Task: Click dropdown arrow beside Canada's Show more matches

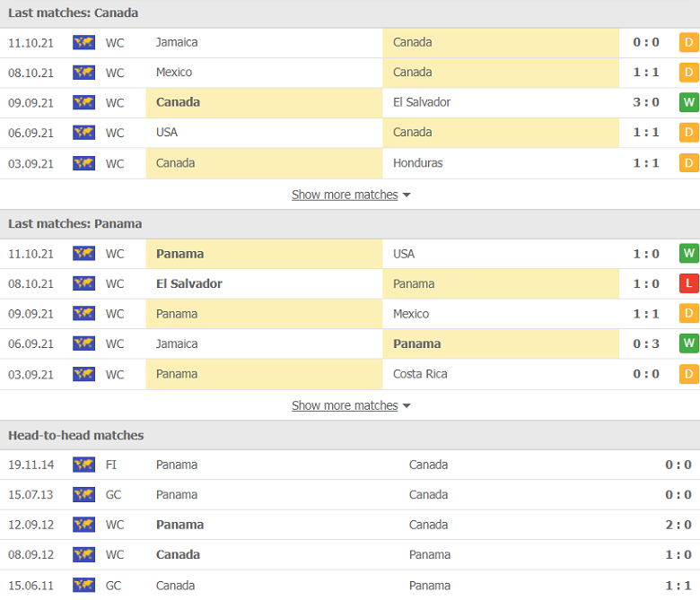Action: (407, 195)
